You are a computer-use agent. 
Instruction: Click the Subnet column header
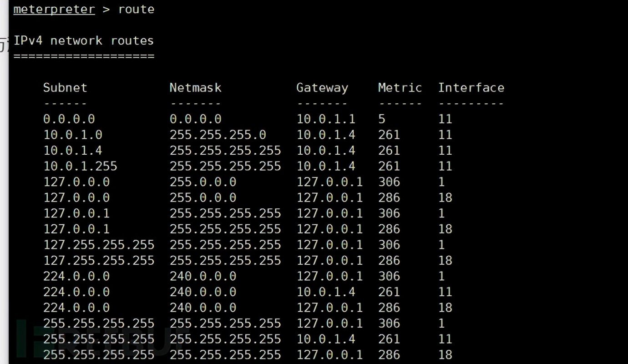click(65, 88)
